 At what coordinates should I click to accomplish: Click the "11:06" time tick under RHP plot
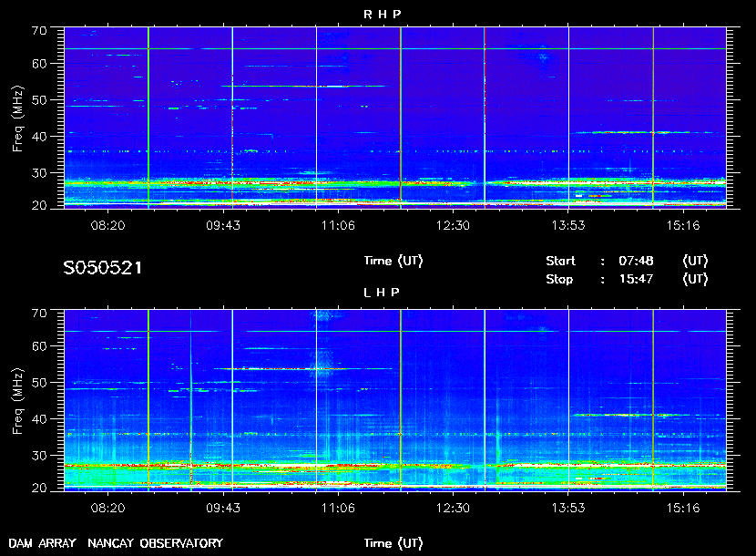[338, 225]
